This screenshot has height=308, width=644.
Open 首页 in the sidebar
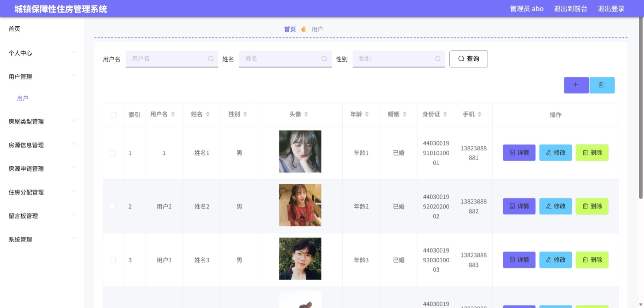tap(15, 29)
